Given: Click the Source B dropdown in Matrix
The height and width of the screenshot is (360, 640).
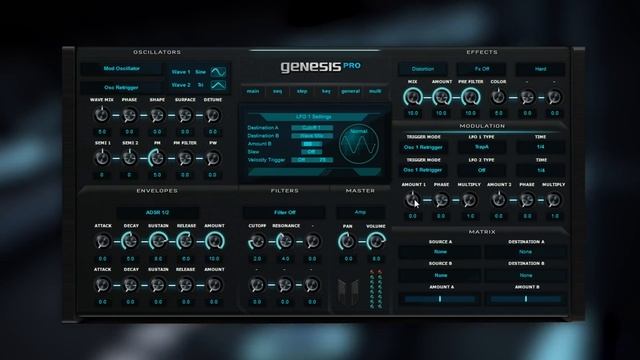Looking at the screenshot, I should point(440,276).
